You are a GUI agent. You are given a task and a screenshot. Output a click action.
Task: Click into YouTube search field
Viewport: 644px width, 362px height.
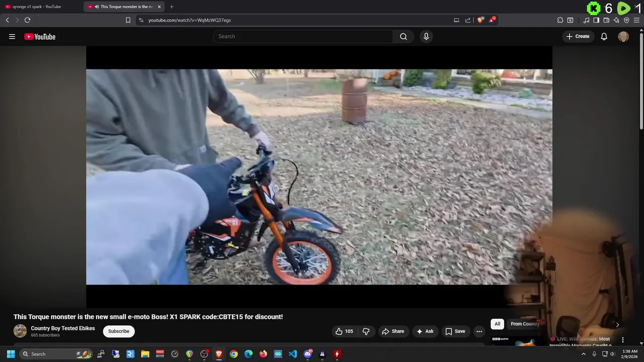click(x=303, y=36)
